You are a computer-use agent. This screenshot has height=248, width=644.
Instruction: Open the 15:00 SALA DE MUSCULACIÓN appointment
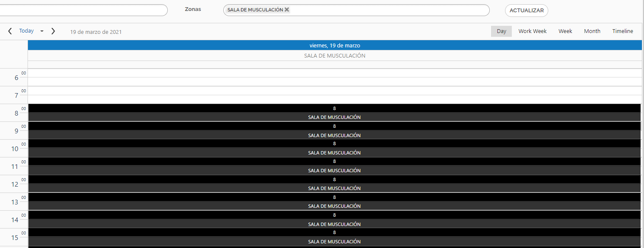pyautogui.click(x=335, y=237)
